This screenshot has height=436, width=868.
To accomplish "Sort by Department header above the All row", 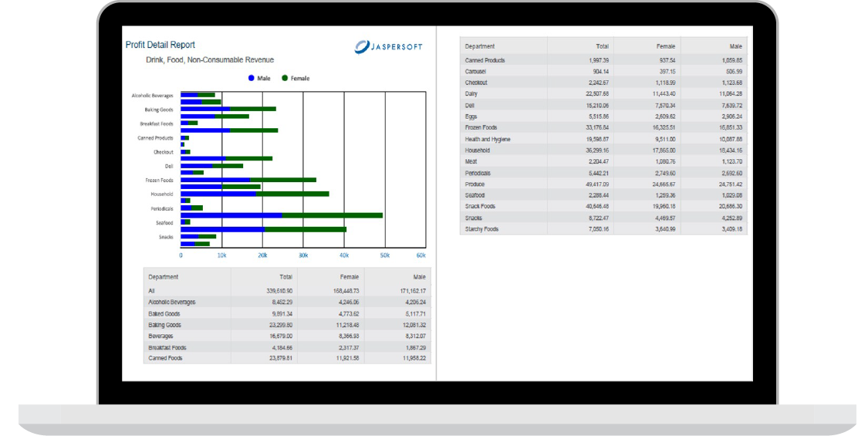I will 164,277.
